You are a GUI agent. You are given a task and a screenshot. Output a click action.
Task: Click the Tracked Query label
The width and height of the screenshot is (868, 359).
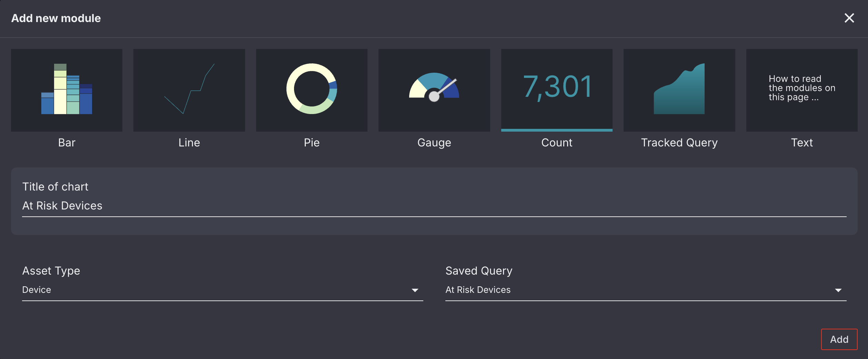click(679, 142)
